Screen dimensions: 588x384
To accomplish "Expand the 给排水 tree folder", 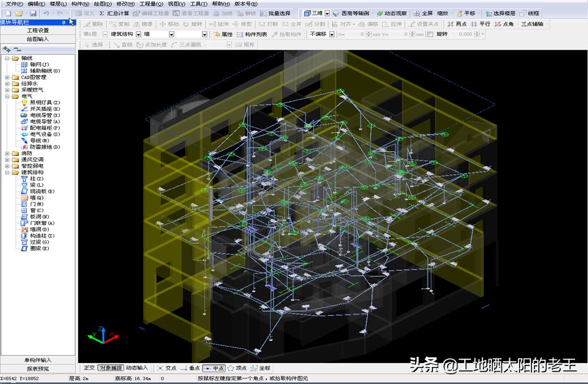I will click(x=7, y=83).
